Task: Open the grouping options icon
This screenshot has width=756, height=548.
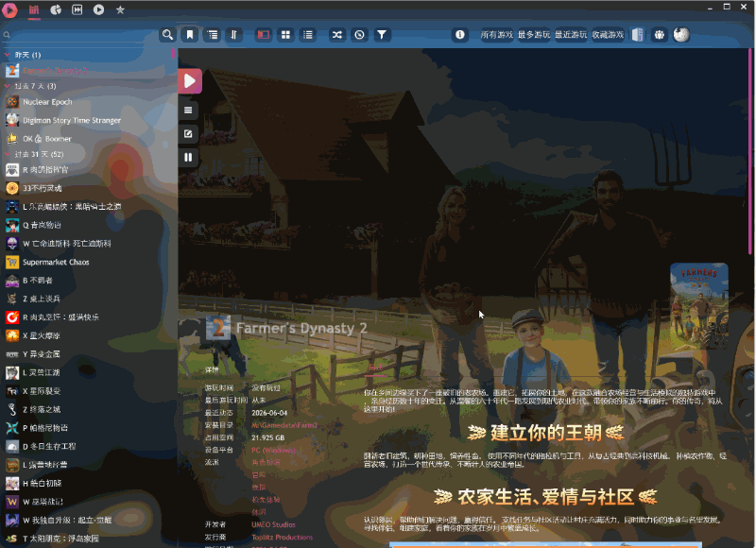Action: click(x=212, y=35)
